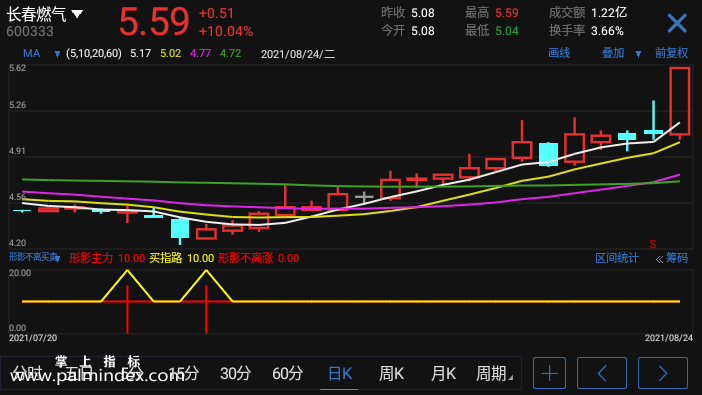Screen dimensions: 702x395
Task: Switch to the 周K weekly tab
Action: pyautogui.click(x=391, y=373)
